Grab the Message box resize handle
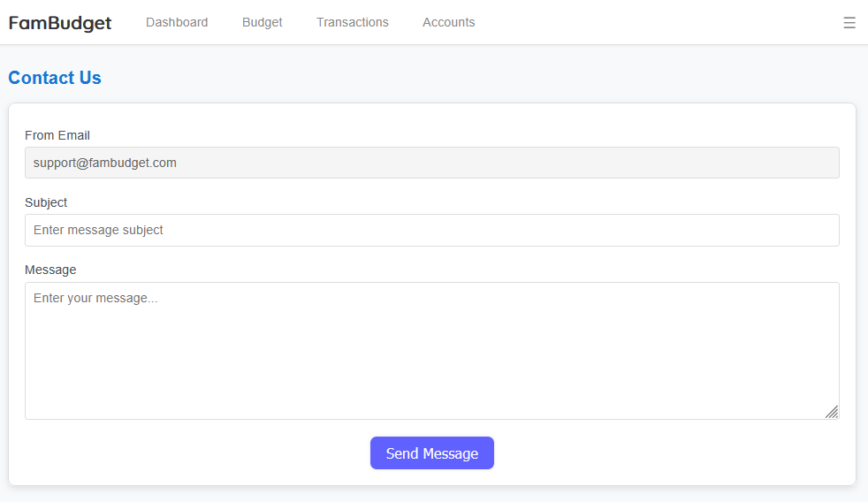 832,412
